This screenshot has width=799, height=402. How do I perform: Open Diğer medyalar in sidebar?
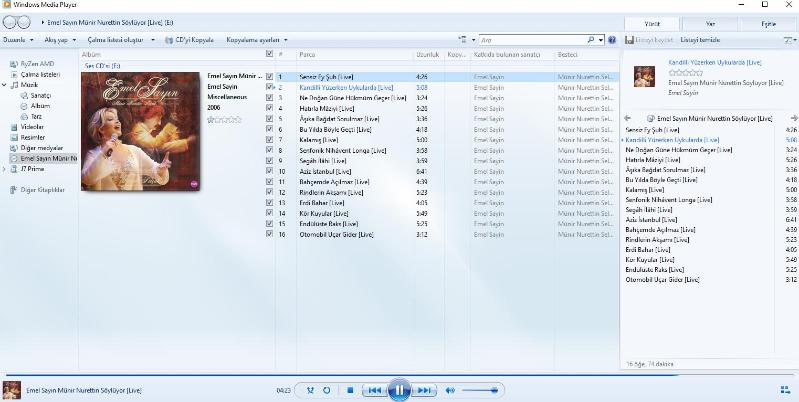pyautogui.click(x=37, y=148)
